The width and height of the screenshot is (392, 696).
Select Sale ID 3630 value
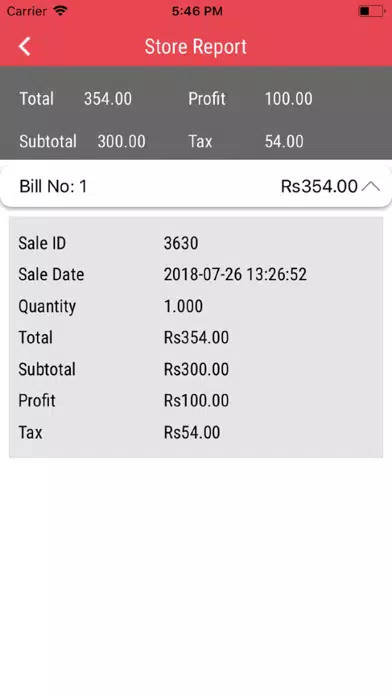click(181, 243)
